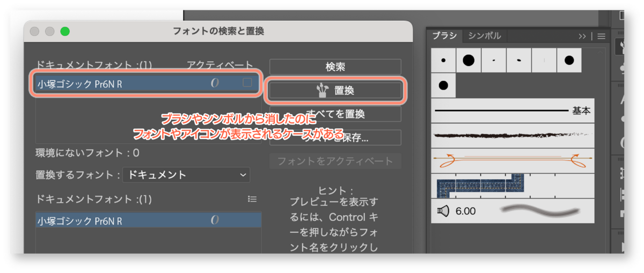
Task: Click the 検索 button
Action: [335, 67]
